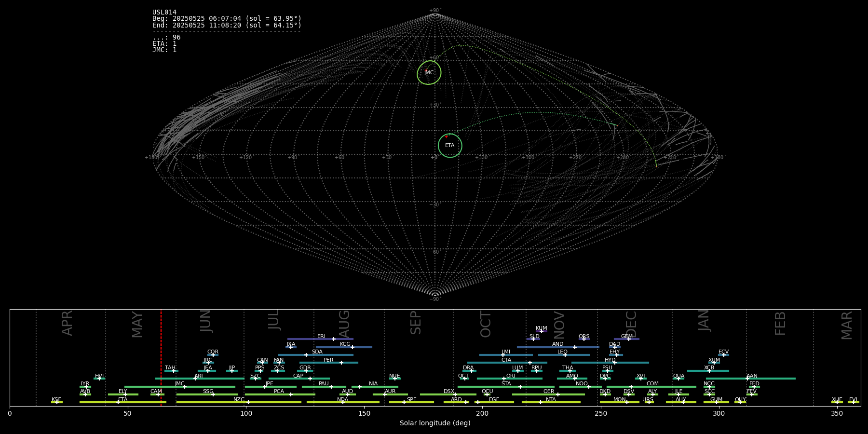Click the NDA shower bar in timeline
The width and height of the screenshot is (868, 434).
tap(343, 402)
